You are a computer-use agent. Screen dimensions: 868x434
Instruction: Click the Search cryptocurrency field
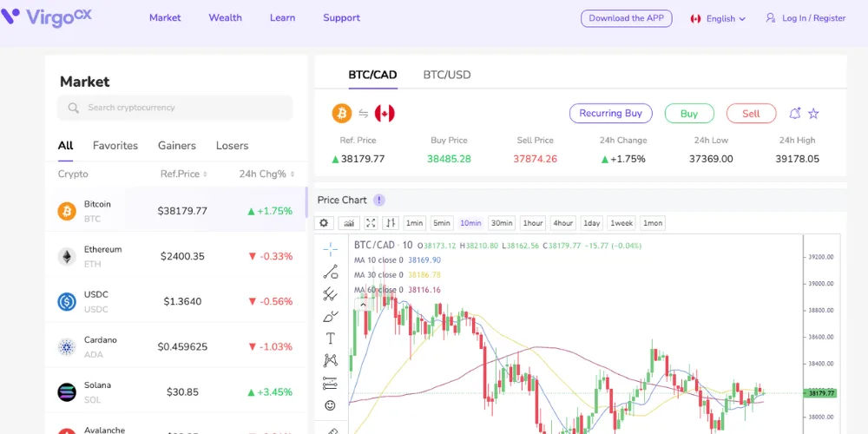pos(175,108)
